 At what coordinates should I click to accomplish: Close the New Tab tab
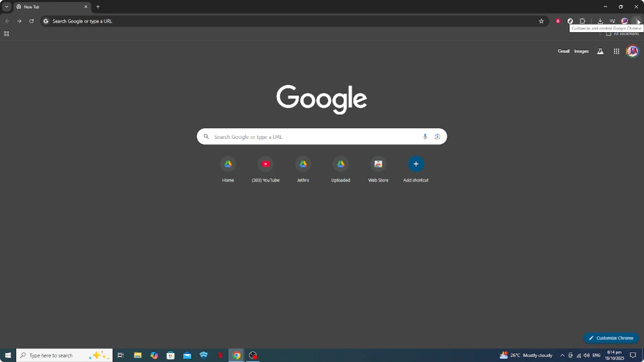point(86,7)
